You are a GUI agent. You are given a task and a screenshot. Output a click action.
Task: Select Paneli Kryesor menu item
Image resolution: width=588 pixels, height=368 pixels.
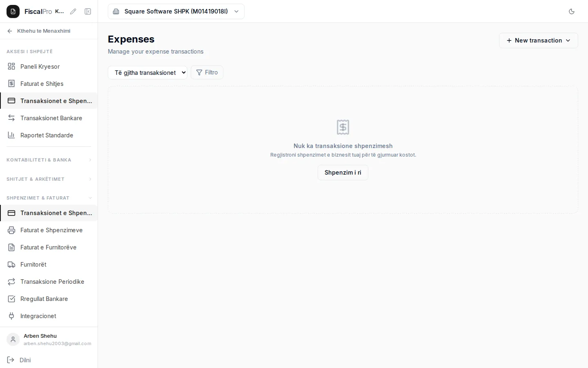(49, 67)
